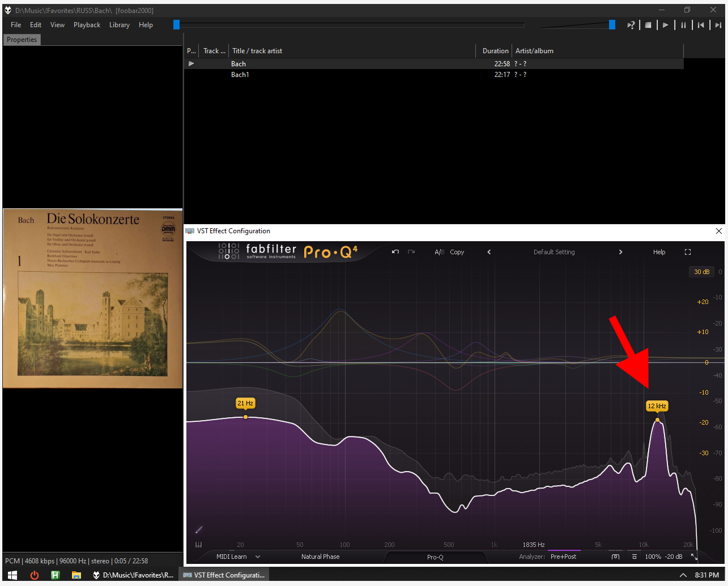Viewport: 728px width, 586px height.
Task: Click the Track number column header
Action: [x=214, y=51]
